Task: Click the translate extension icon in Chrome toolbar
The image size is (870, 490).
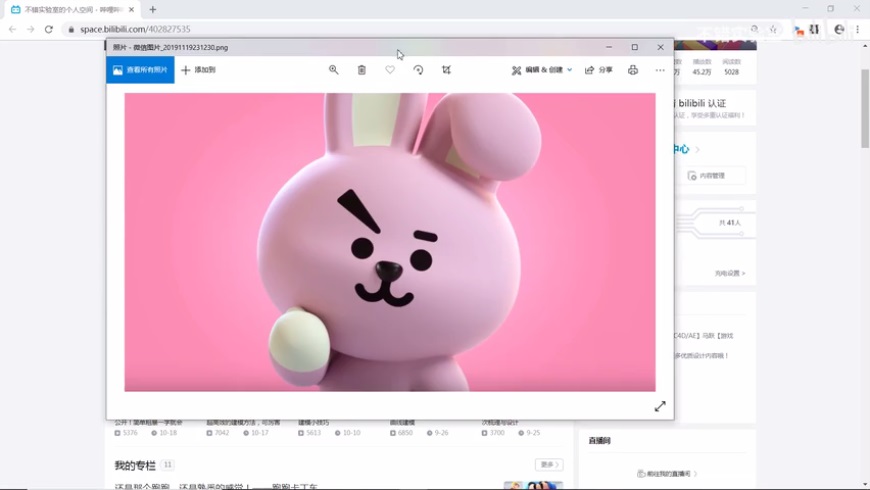Action: (799, 30)
